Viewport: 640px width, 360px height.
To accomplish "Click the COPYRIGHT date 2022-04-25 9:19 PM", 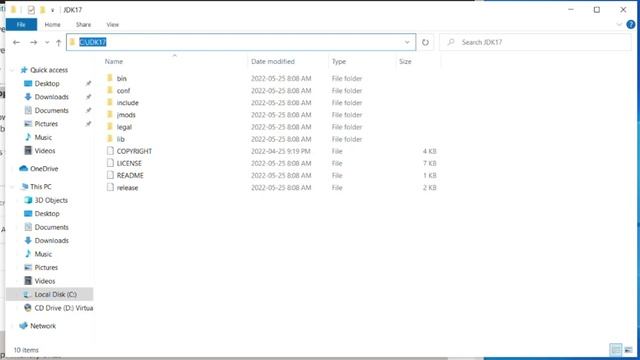I will [281, 151].
